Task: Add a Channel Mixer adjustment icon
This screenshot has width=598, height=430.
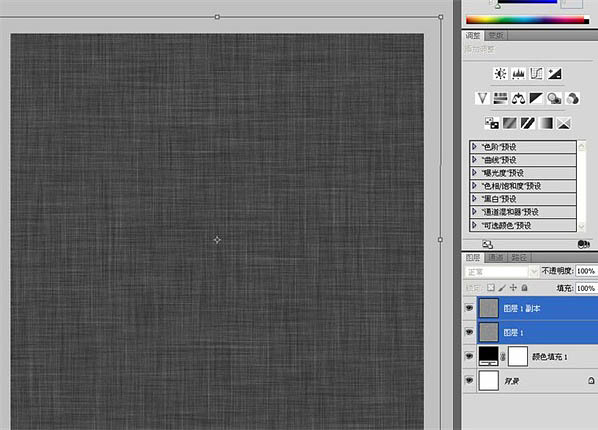Action: click(572, 98)
